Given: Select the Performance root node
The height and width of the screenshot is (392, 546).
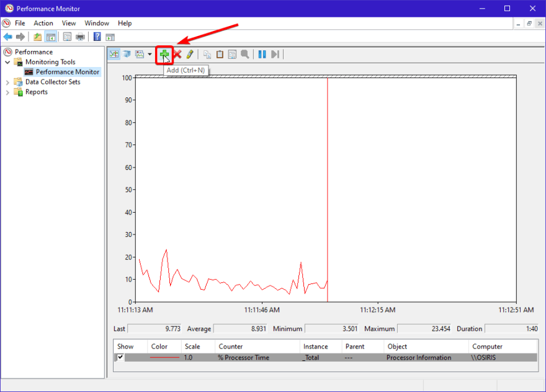Looking at the screenshot, I should 34,52.
